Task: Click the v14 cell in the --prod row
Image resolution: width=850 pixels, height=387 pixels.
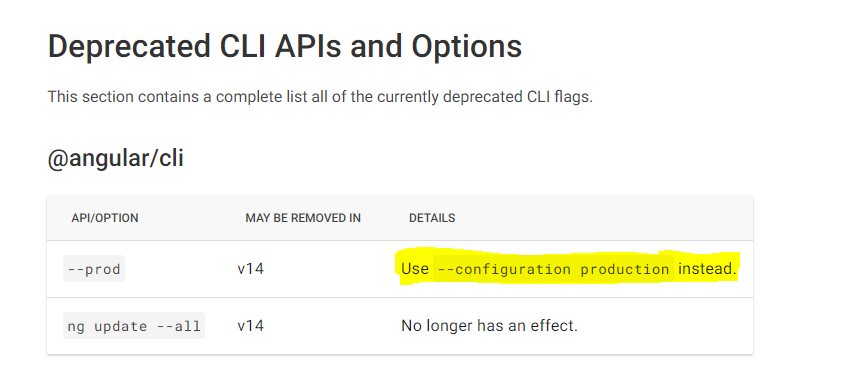Action: click(250, 269)
